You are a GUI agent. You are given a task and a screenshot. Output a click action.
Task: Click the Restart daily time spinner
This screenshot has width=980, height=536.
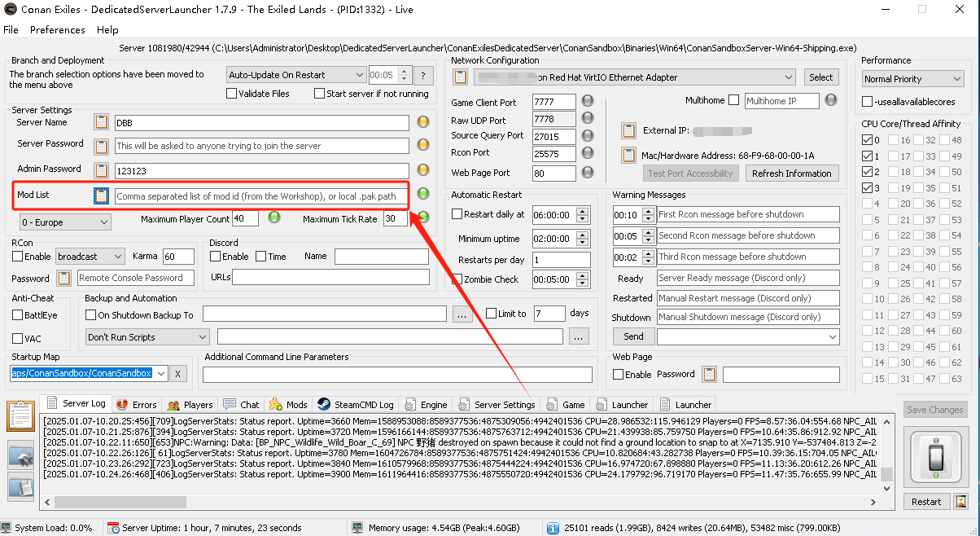point(582,215)
